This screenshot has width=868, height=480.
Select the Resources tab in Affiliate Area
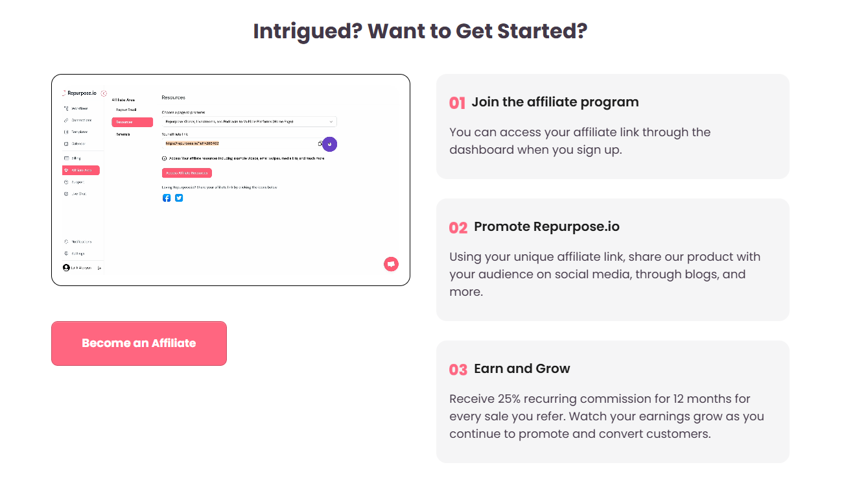pyautogui.click(x=132, y=122)
